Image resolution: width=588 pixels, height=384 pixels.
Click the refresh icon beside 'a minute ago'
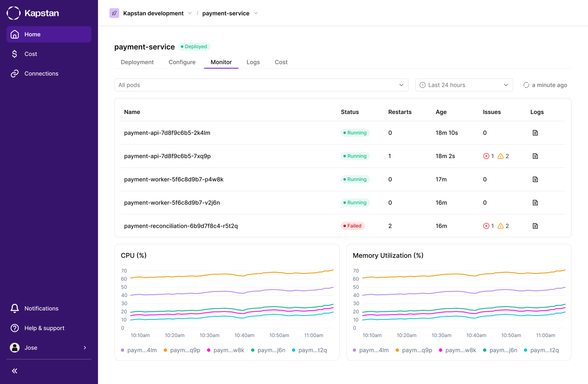point(526,85)
